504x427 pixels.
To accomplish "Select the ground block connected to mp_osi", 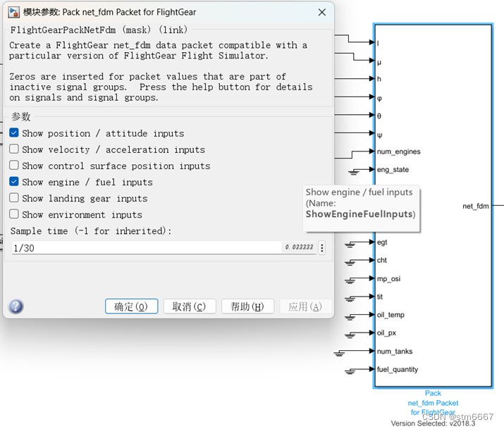I will tap(350, 281).
